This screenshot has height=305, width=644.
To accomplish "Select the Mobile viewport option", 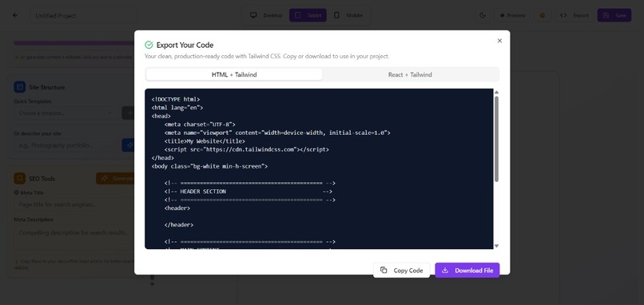I will click(x=348, y=15).
